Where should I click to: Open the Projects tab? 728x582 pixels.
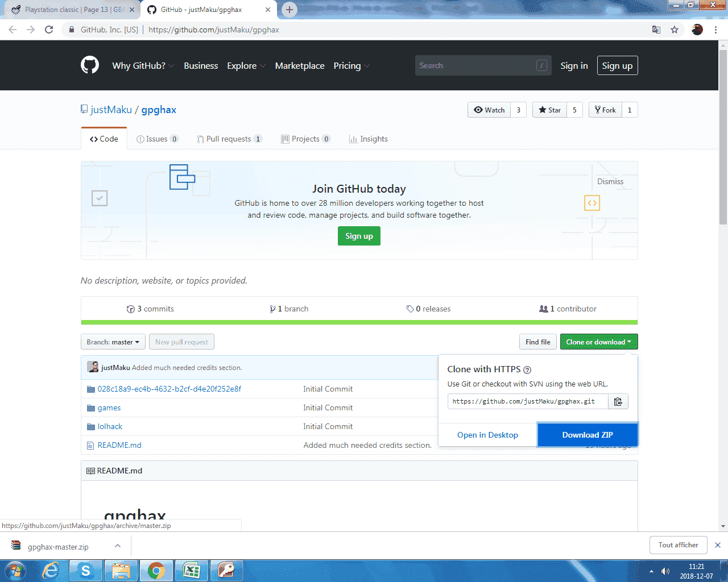pos(306,139)
